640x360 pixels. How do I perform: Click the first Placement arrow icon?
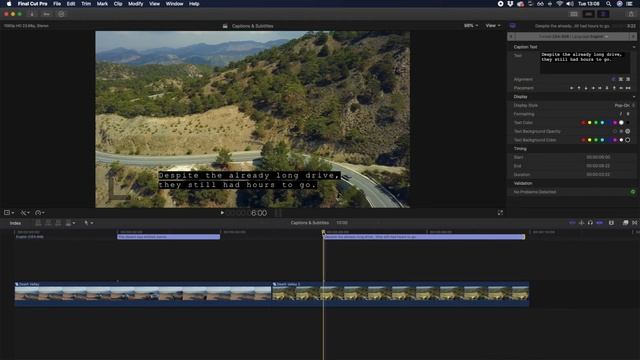(x=571, y=88)
